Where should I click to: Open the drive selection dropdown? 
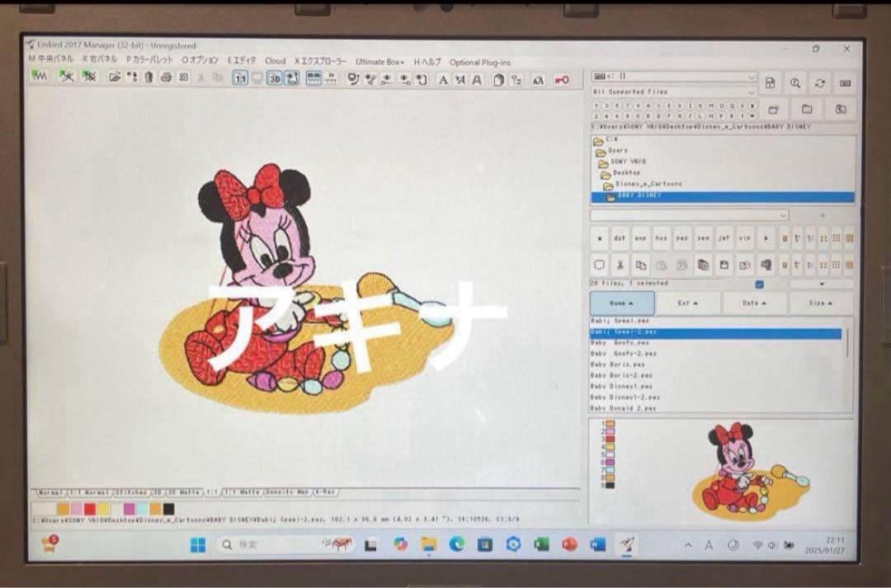click(x=673, y=77)
